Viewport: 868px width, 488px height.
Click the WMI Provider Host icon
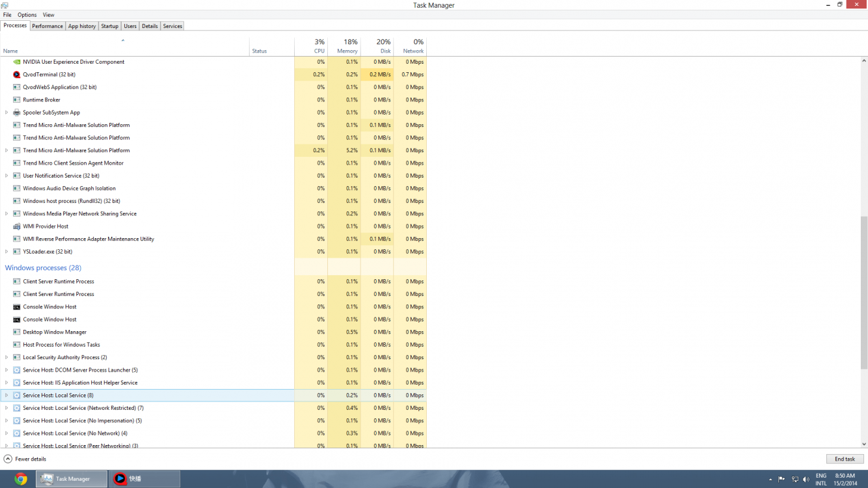pyautogui.click(x=17, y=226)
